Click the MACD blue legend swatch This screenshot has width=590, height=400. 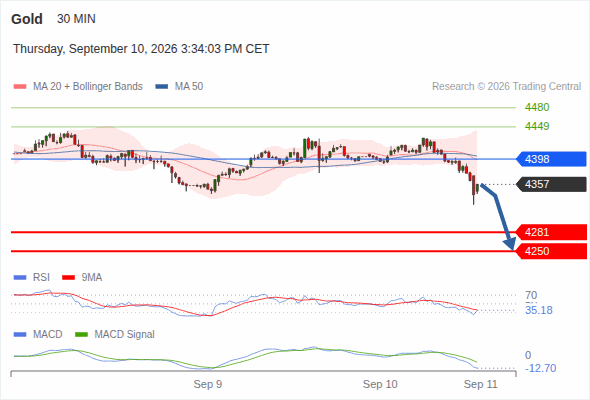[x=20, y=335]
